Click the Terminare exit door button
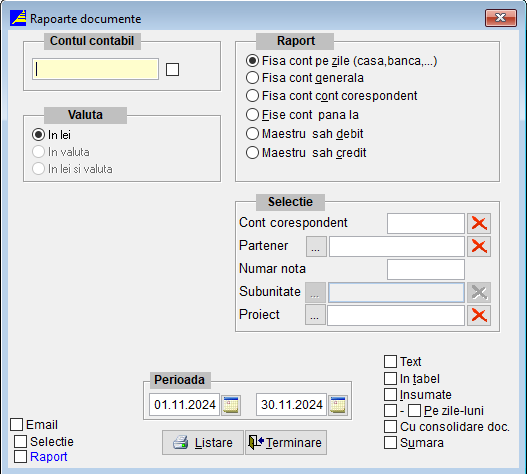The height and width of the screenshot is (474, 528). tap(286, 443)
